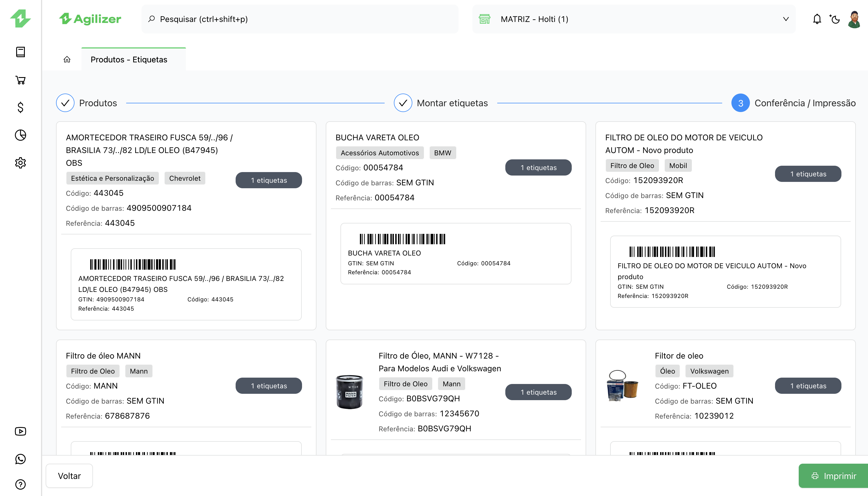Click the Voltar button
This screenshot has width=868, height=496.
tap(69, 476)
